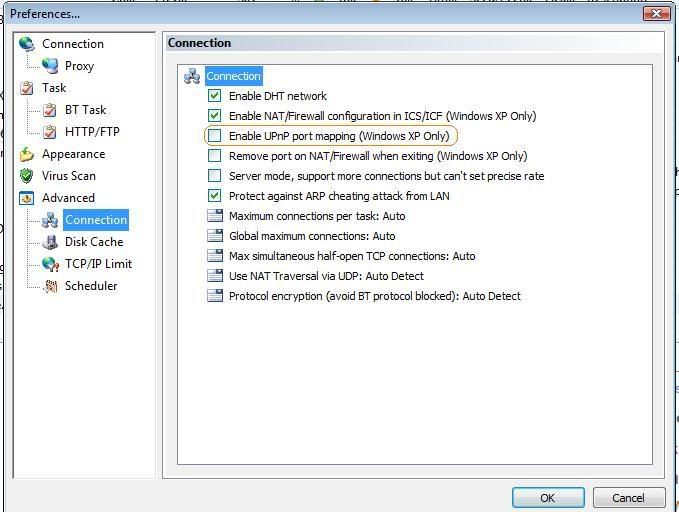Click the Virus Scan shield icon

pos(27,176)
